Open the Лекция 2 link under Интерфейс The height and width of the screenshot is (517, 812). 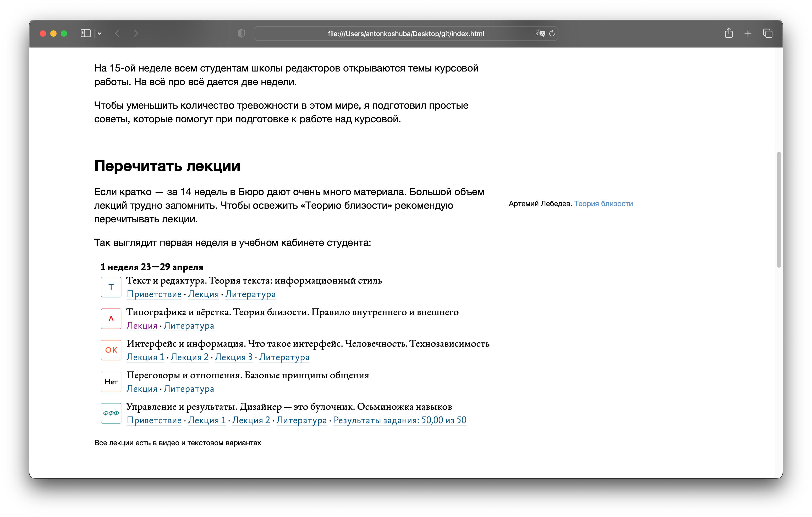click(190, 357)
